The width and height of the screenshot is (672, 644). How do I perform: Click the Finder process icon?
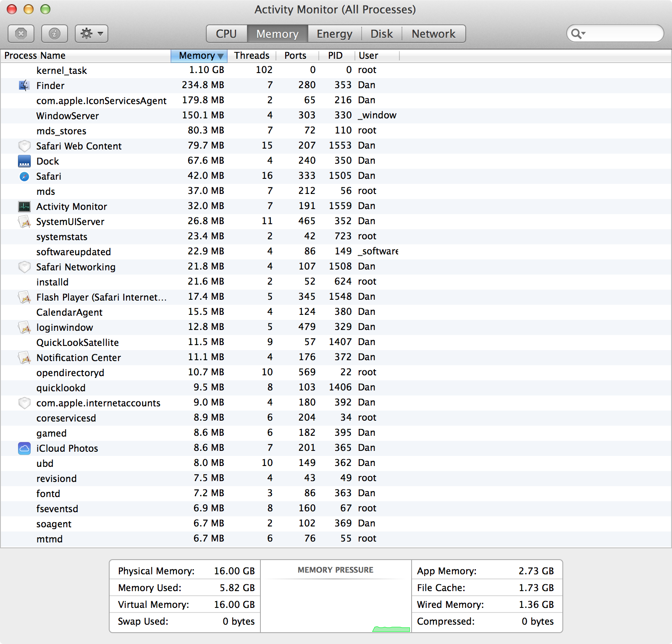[x=24, y=86]
